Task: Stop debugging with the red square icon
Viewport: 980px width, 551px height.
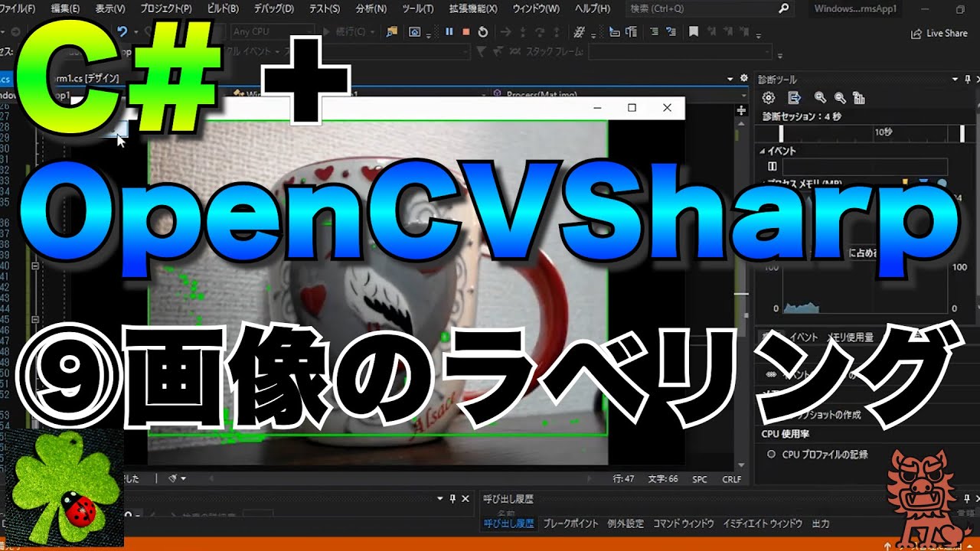Action: coord(465,32)
